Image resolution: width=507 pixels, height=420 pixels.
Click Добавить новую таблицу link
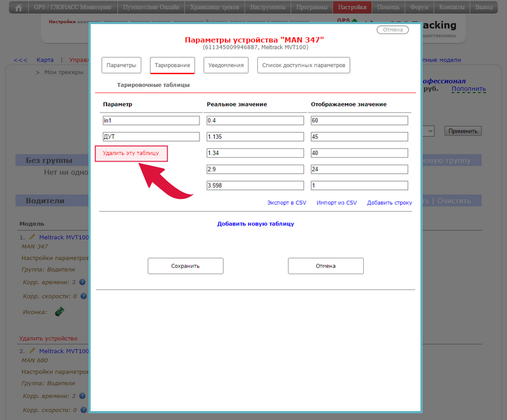[255, 224]
